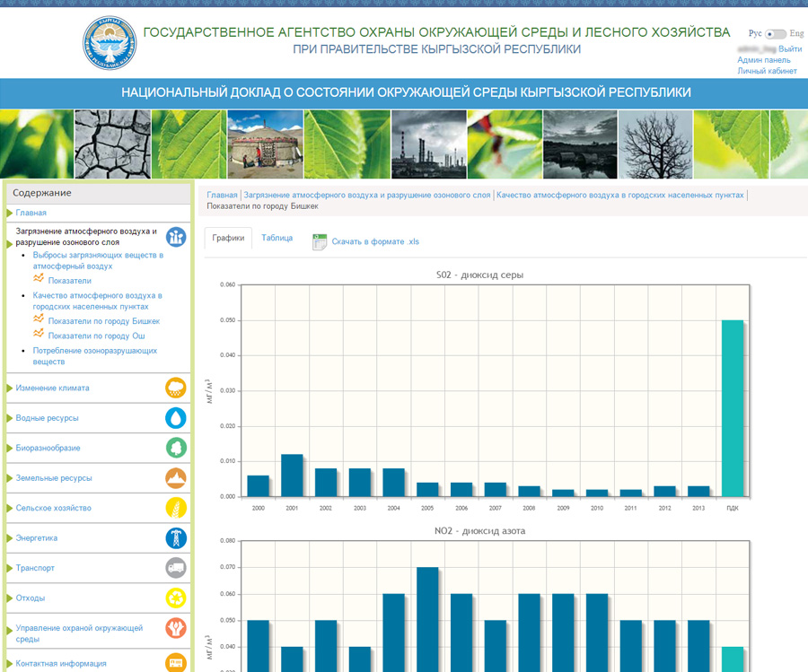Expand the Водные ресурсы arrow
The width and height of the screenshot is (808, 672).
coord(9,417)
